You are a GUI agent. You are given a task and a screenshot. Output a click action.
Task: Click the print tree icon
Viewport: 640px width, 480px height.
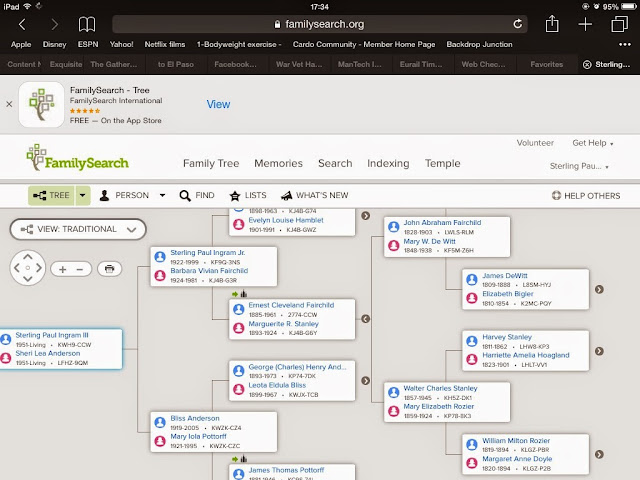point(109,269)
